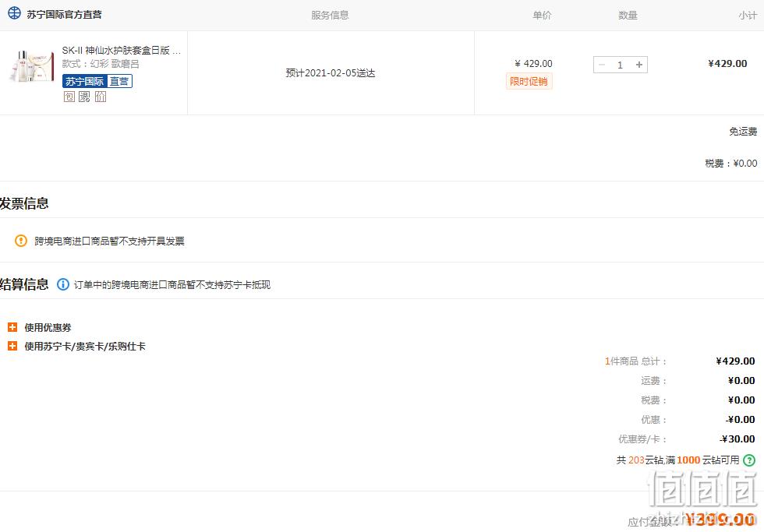Click the 结算信息 section heading
The height and width of the screenshot is (532, 764).
click(24, 284)
